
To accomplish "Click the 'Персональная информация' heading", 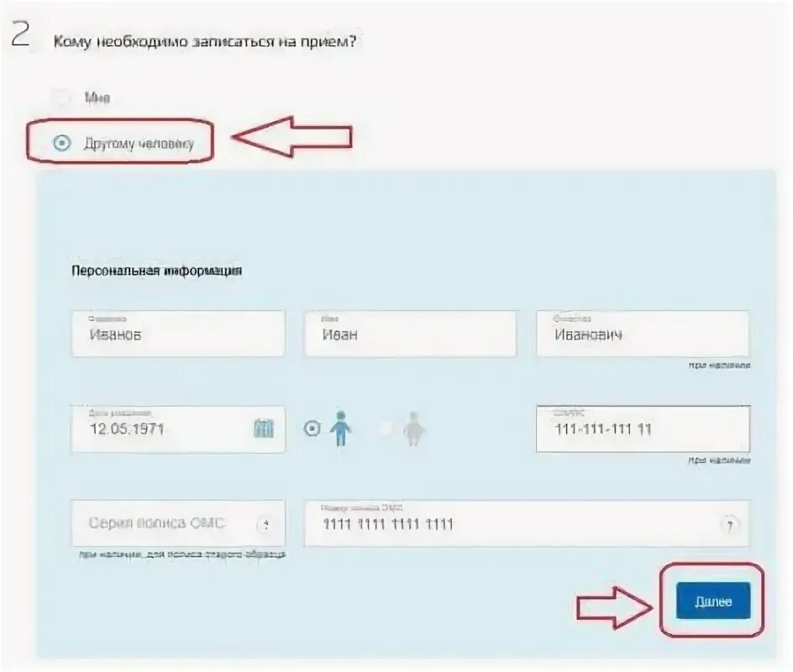I will (x=157, y=270).
